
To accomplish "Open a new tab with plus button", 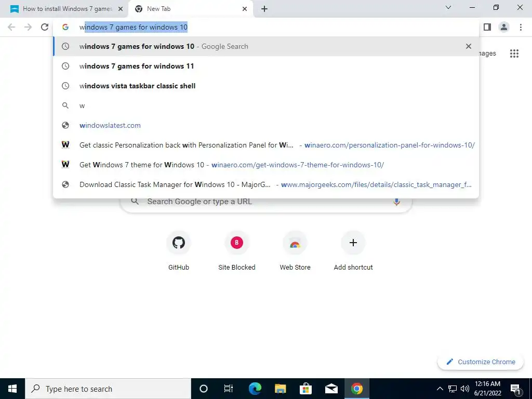I will 264,9.
